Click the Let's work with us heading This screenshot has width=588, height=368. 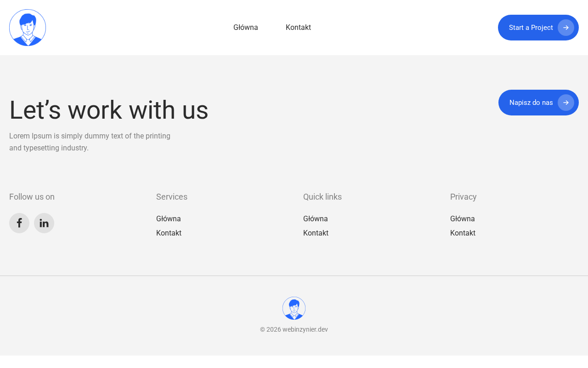coord(109,110)
